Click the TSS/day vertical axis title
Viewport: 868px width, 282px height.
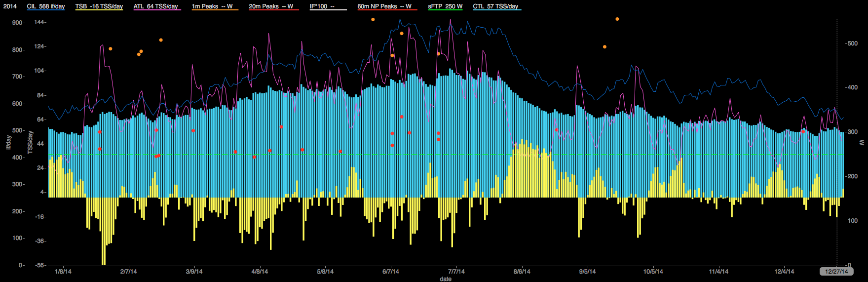point(30,142)
